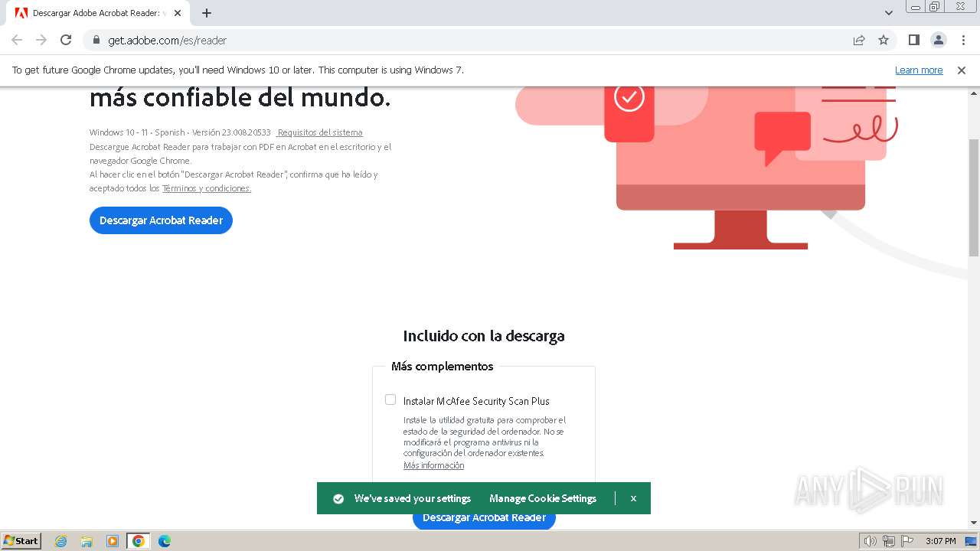Open Windows Media Player from taskbar
Screen dimensions: 980x551
click(x=113, y=541)
